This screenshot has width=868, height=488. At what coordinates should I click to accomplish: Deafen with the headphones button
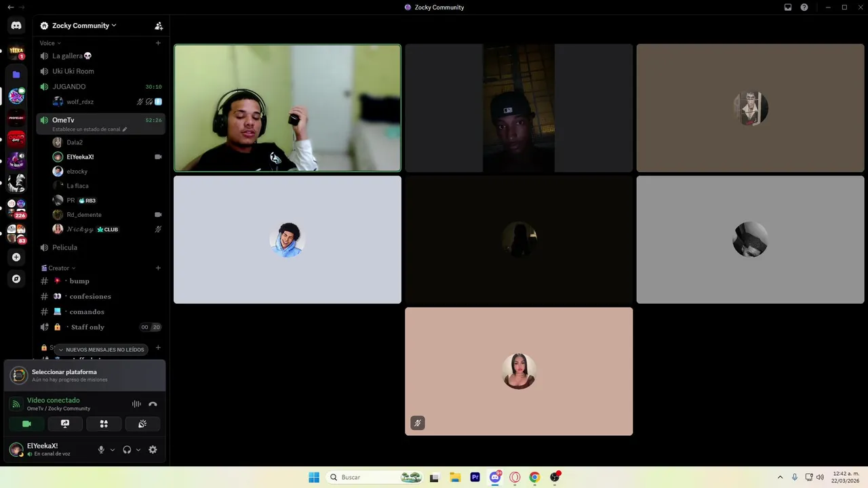[x=127, y=449]
